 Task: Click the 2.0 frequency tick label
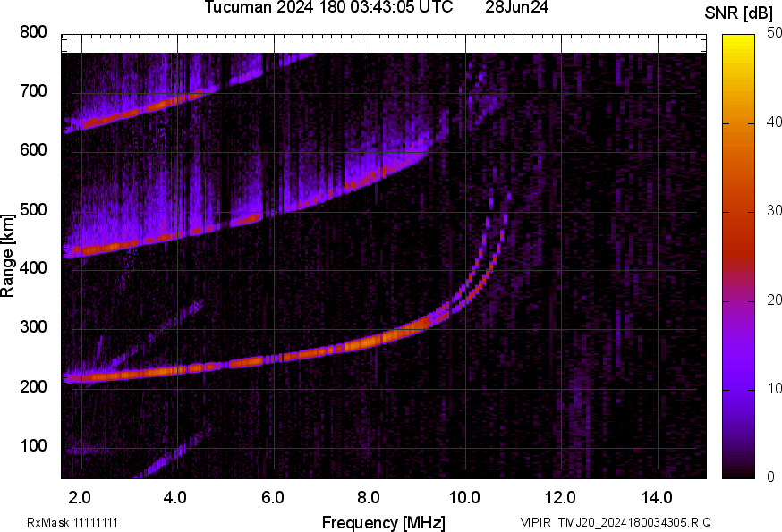pyautogui.click(x=81, y=497)
